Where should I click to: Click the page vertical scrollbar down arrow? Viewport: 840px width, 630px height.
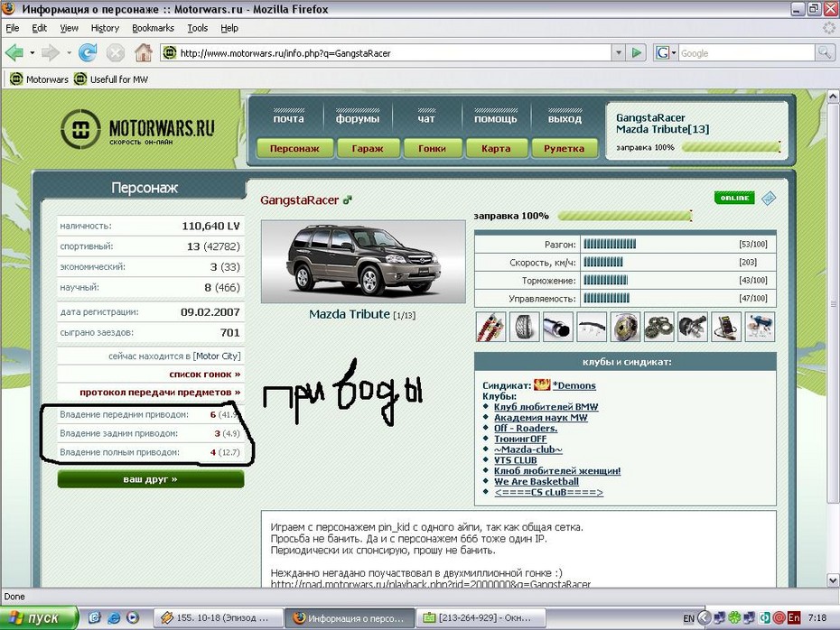click(833, 580)
